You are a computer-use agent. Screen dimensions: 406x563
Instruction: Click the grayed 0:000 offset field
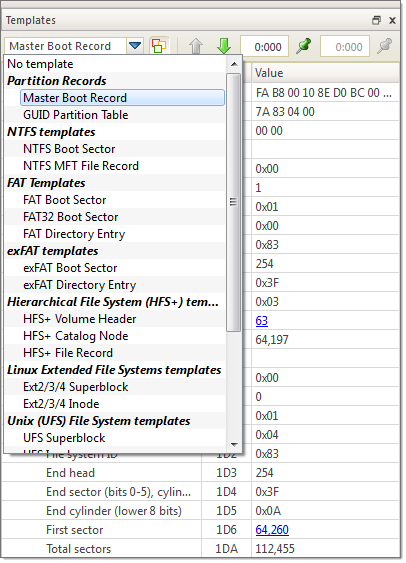coord(345,46)
